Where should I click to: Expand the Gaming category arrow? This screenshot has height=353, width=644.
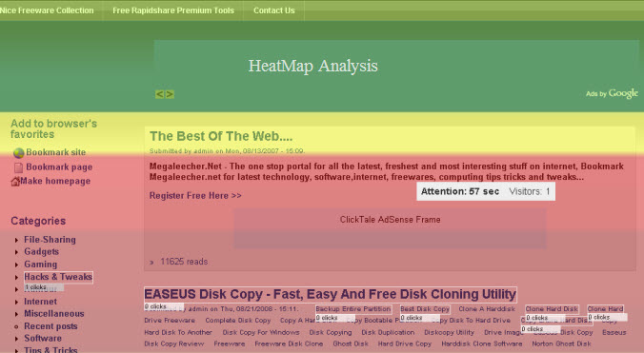click(x=16, y=265)
